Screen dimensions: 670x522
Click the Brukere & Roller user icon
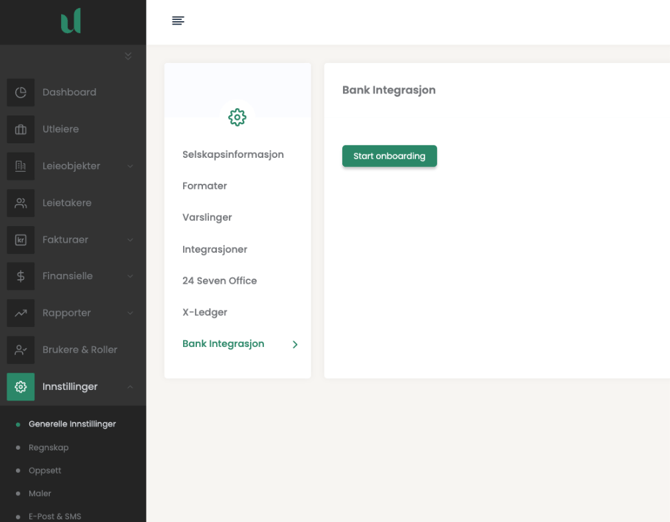(21, 350)
